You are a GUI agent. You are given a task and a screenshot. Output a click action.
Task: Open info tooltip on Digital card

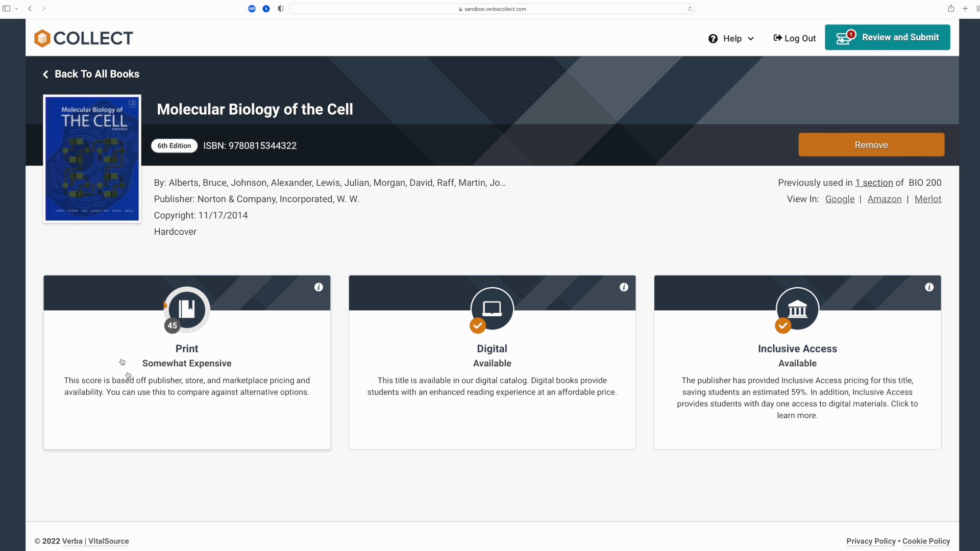624,287
